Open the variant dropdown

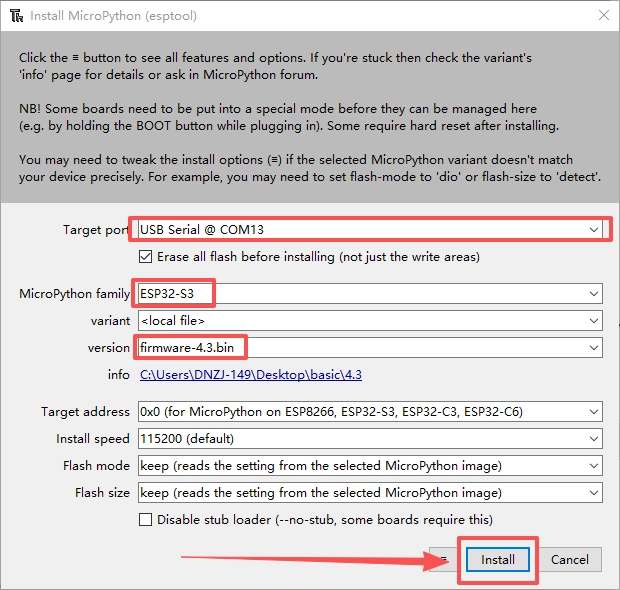370,321
